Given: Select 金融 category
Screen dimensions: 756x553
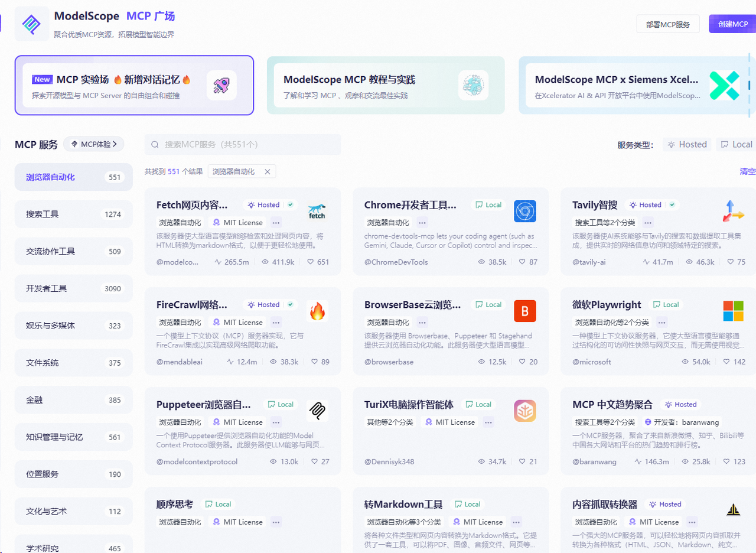Looking at the screenshot, I should click(x=74, y=400).
